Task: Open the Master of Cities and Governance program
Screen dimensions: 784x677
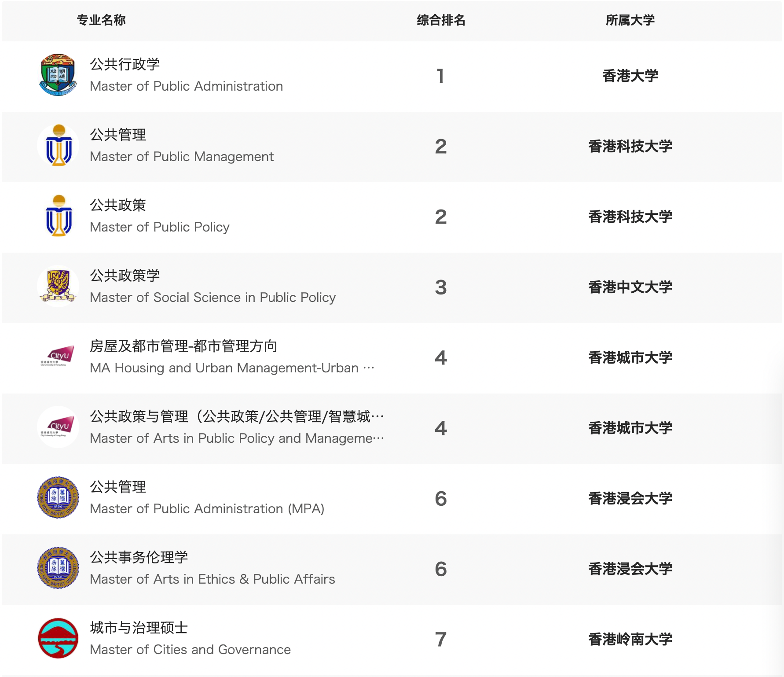Action: pos(190,650)
